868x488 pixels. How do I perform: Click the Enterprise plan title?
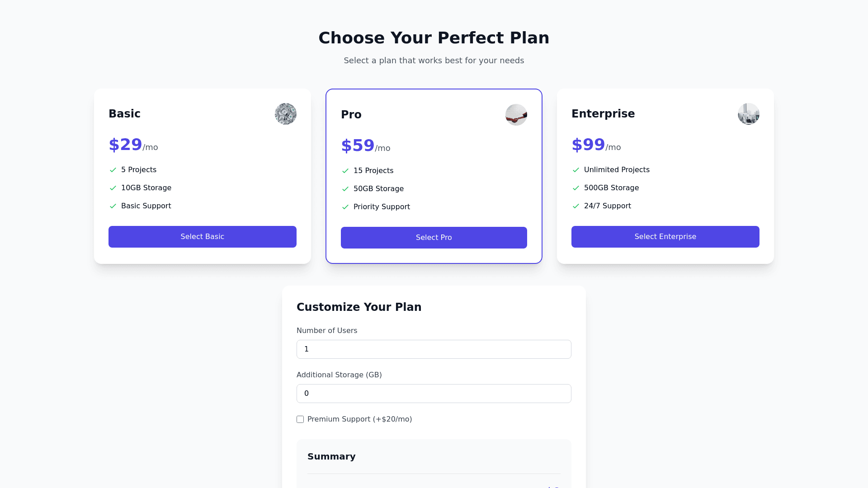(603, 114)
